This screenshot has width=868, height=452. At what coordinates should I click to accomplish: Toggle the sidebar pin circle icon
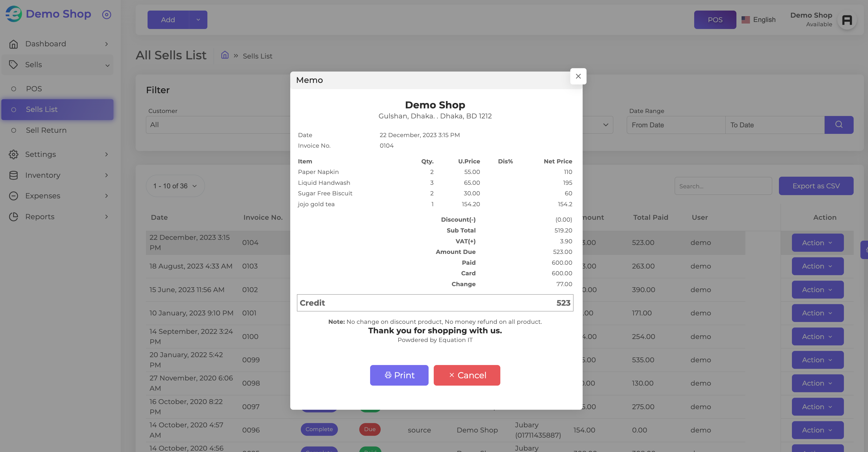coord(106,15)
